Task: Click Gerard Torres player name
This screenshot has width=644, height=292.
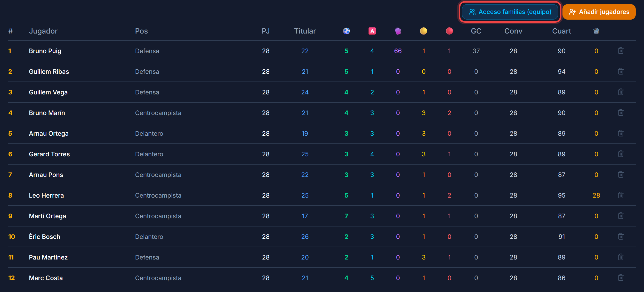Action: click(49, 154)
